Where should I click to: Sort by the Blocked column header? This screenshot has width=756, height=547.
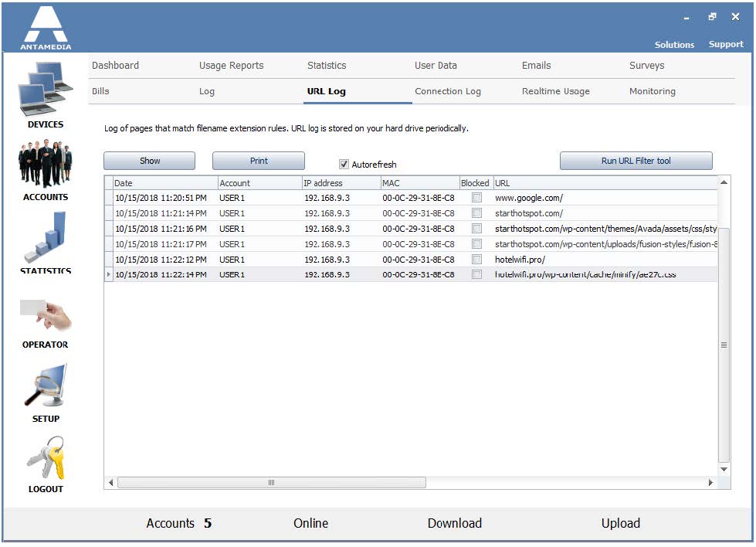[x=475, y=183]
